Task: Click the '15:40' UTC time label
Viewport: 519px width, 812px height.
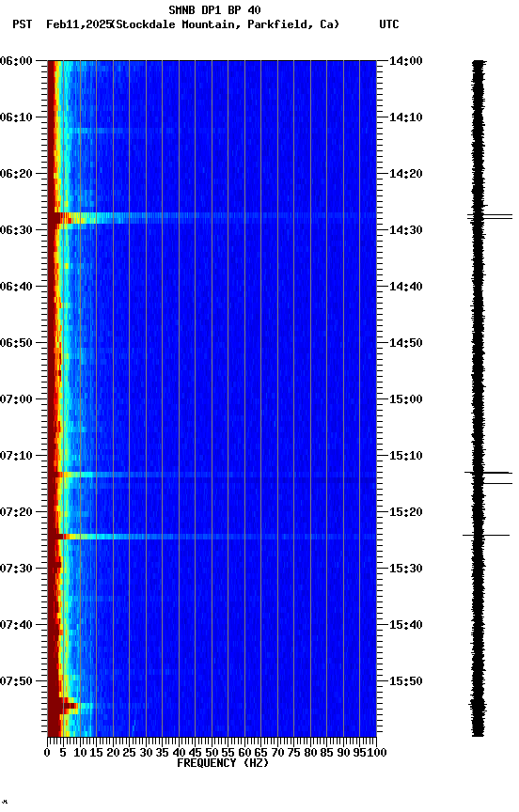Action: [406, 626]
